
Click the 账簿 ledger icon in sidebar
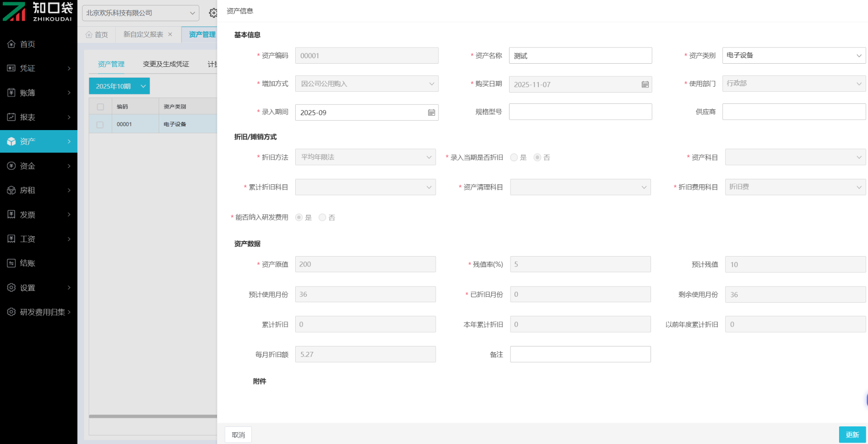point(11,93)
